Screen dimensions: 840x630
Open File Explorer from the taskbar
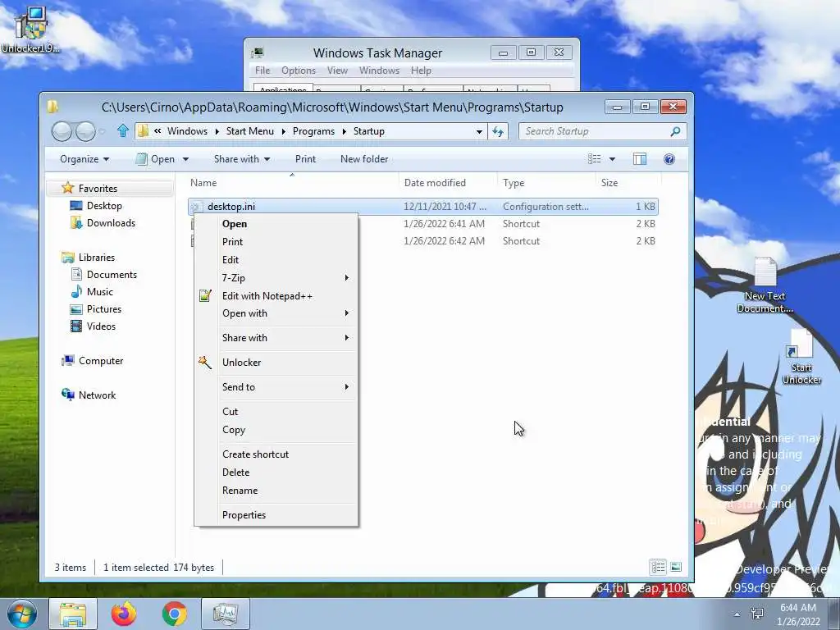coord(73,614)
